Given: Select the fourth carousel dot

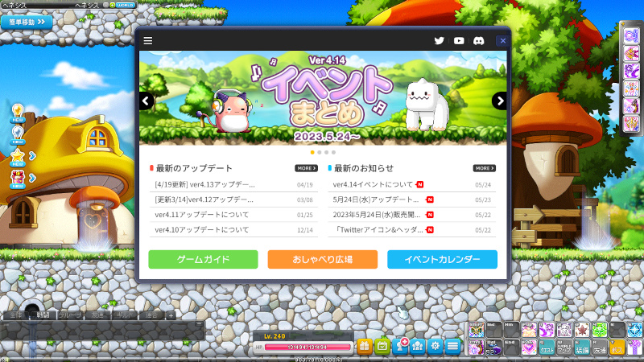Looking at the screenshot, I should pyautogui.click(x=333, y=152).
